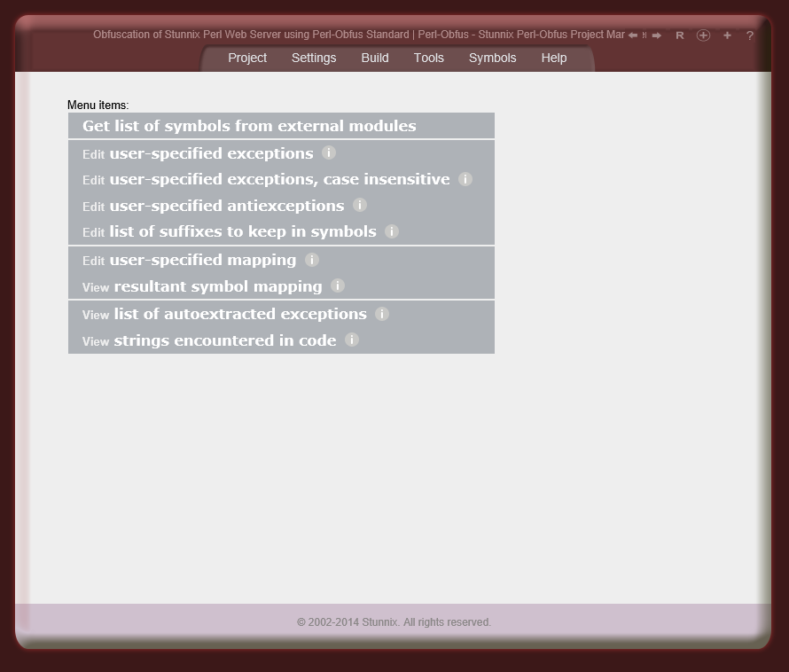Select Get list of symbols from external modules
This screenshot has height=672, width=789.
(x=249, y=125)
